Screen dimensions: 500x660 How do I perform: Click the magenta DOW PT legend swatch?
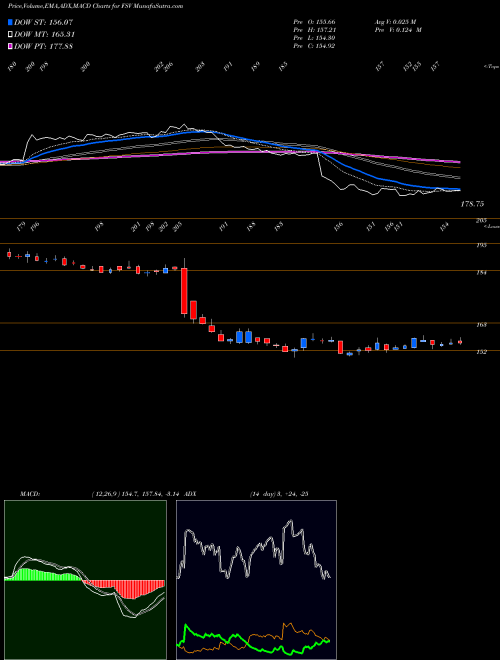11,46
